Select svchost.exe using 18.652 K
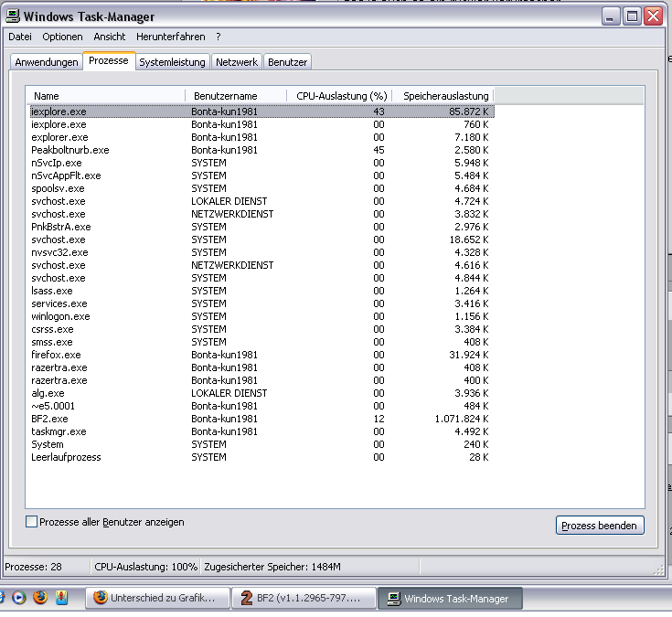This screenshot has width=672, height=617. [x=261, y=239]
